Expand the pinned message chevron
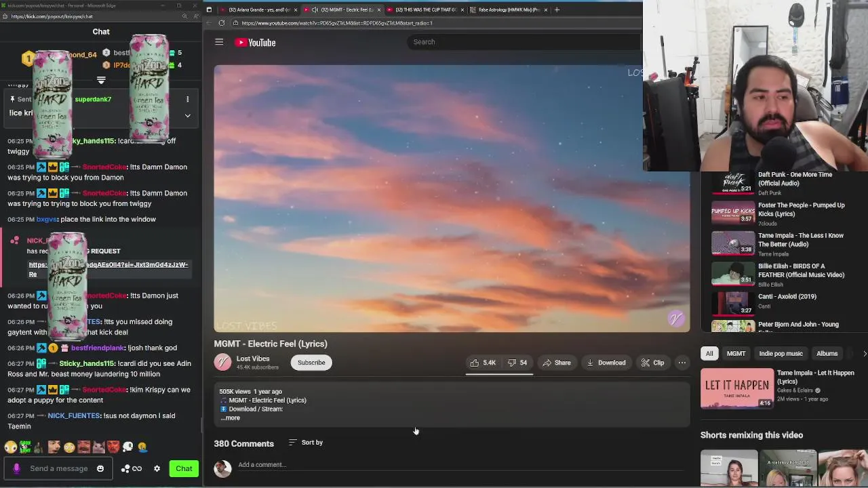Viewport: 868px width, 488px height. pos(188,116)
